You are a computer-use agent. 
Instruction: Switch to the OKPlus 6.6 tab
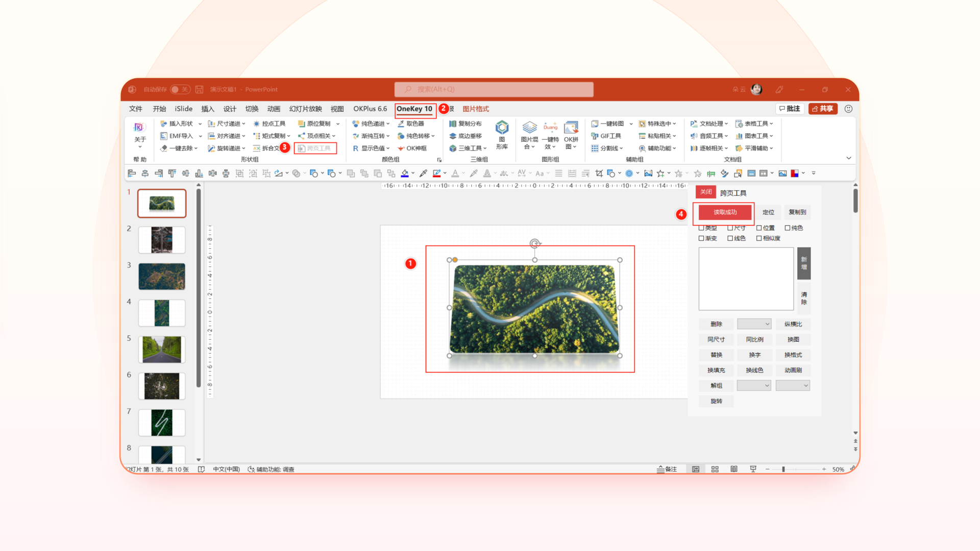[x=370, y=109]
